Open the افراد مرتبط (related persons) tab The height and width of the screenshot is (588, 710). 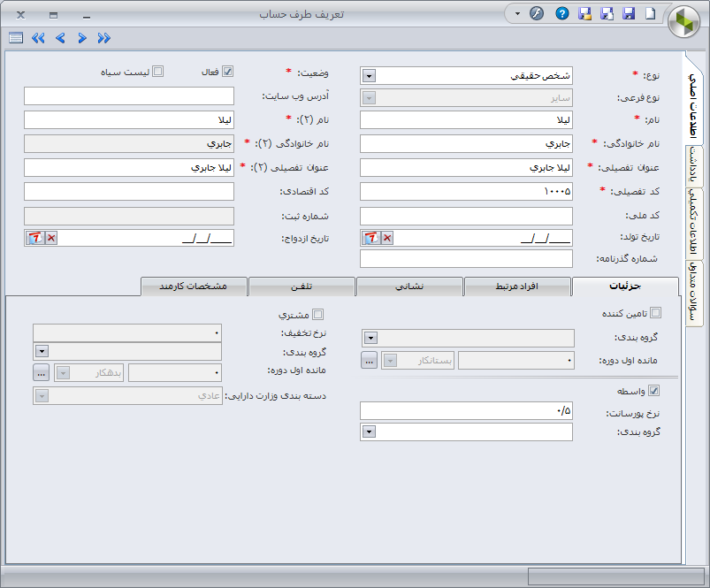pos(517,286)
